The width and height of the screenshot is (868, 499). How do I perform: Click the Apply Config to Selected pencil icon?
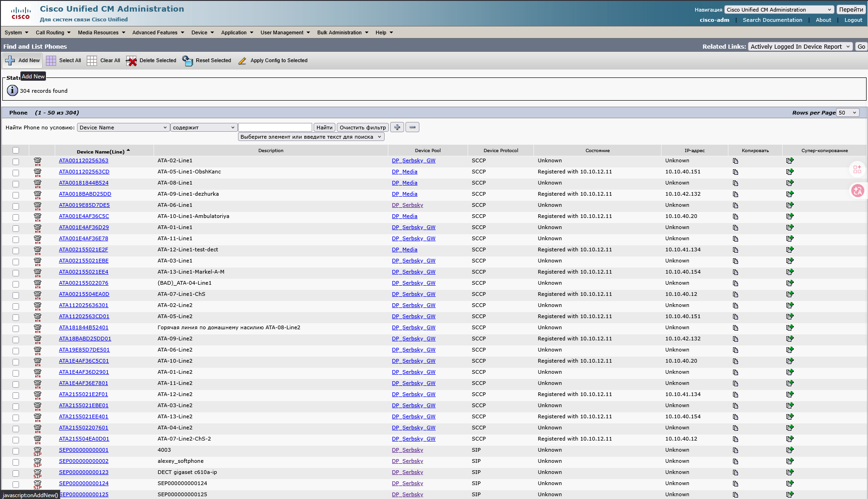coord(242,61)
